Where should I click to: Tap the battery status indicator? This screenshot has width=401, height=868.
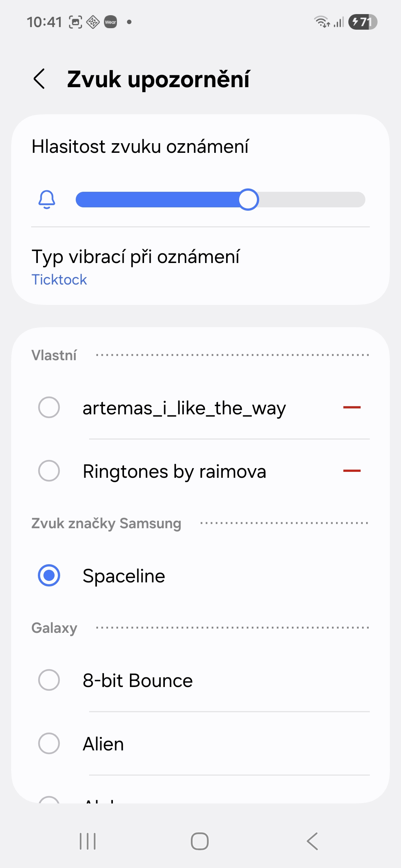coord(362,22)
